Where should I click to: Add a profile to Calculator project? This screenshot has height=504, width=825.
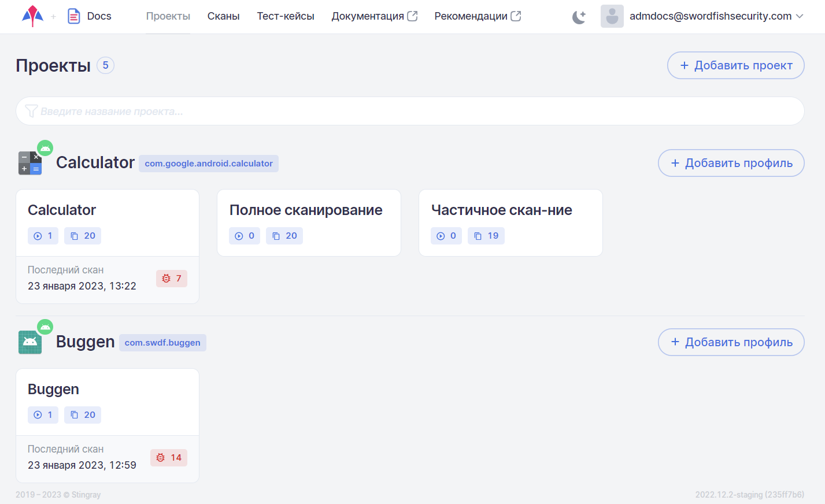731,163
